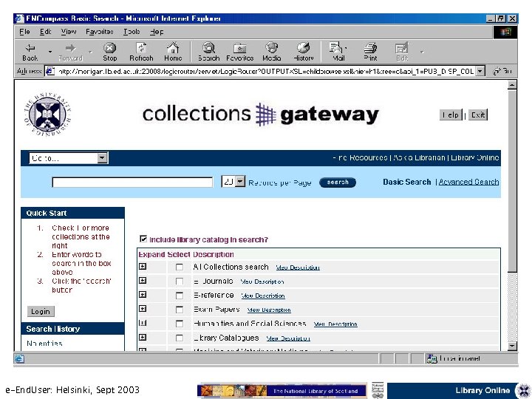Click the Edit toolbar icon
The width and height of the screenshot is (532, 399).
[402, 52]
